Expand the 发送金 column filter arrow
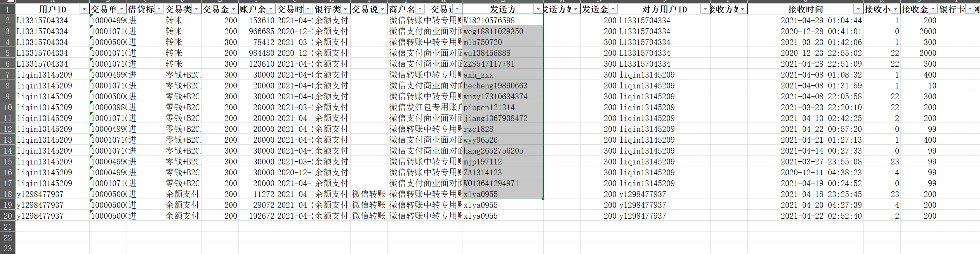The width and height of the screenshot is (980, 254). [x=613, y=9]
